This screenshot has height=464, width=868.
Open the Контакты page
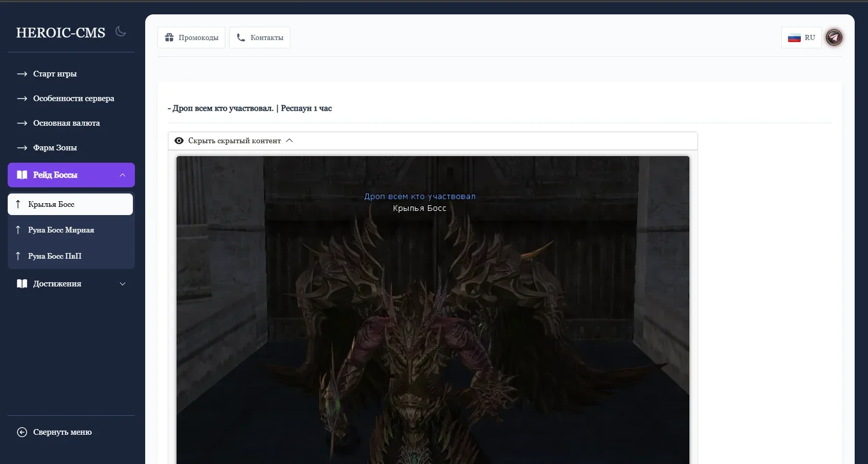pos(260,37)
